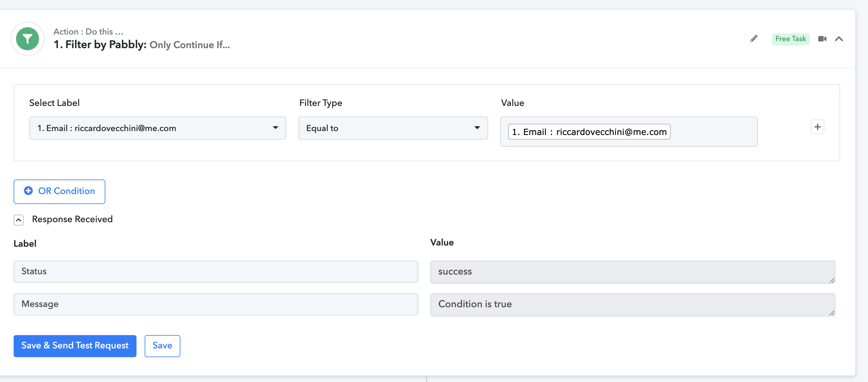Click the Status label field
The width and height of the screenshot is (868, 382).
[216, 272]
